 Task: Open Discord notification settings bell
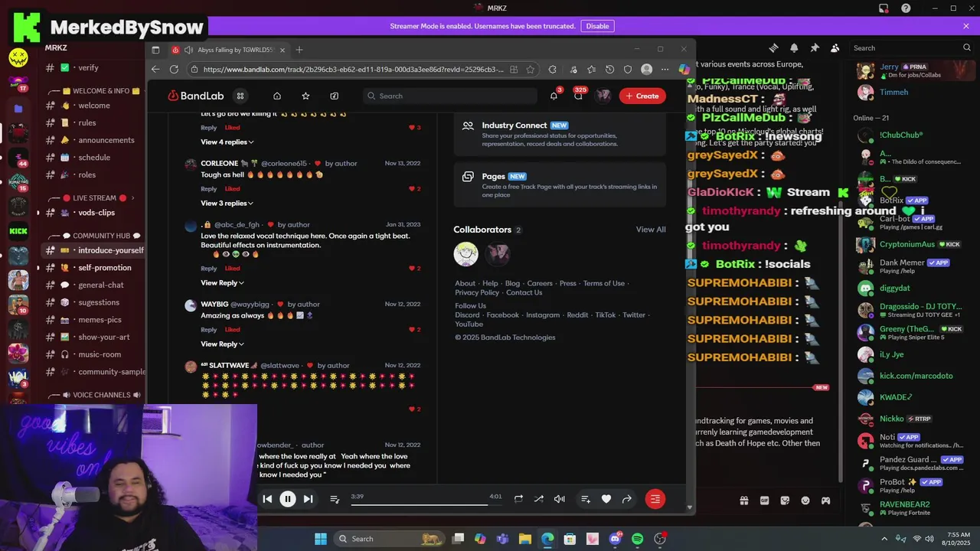(794, 47)
